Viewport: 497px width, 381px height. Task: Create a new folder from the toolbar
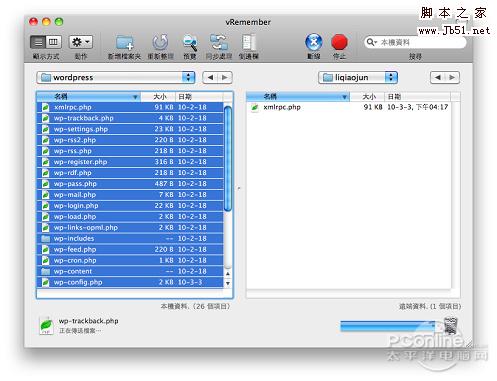pyautogui.click(x=124, y=43)
